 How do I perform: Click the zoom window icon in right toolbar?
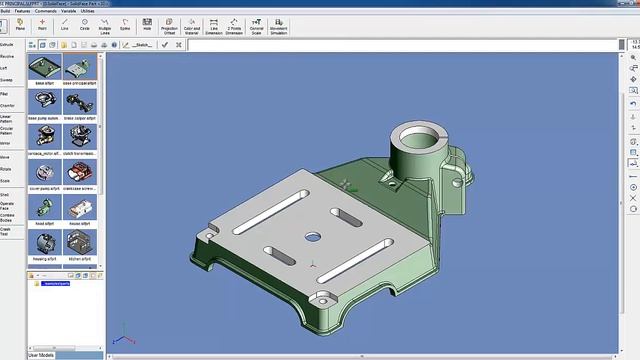633,91
